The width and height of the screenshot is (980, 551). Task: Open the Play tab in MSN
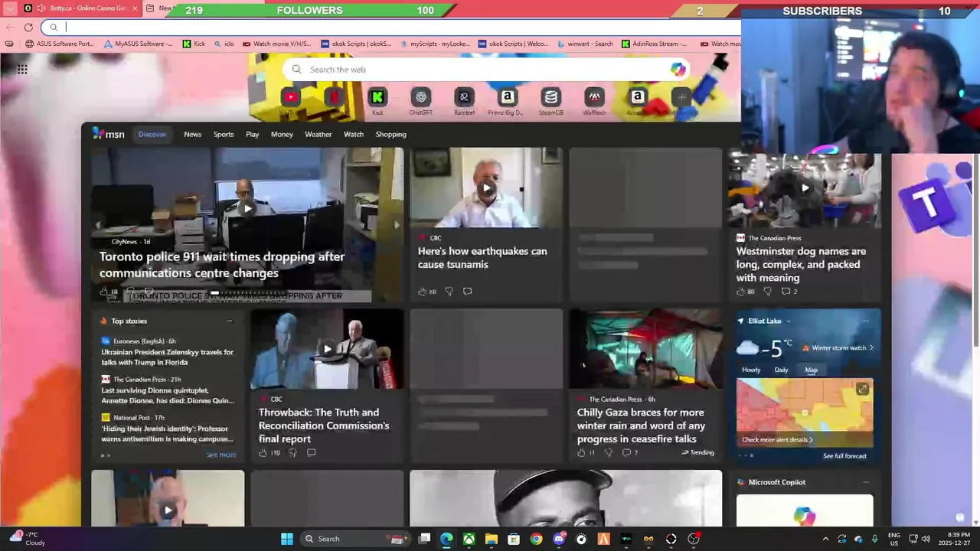point(252,134)
